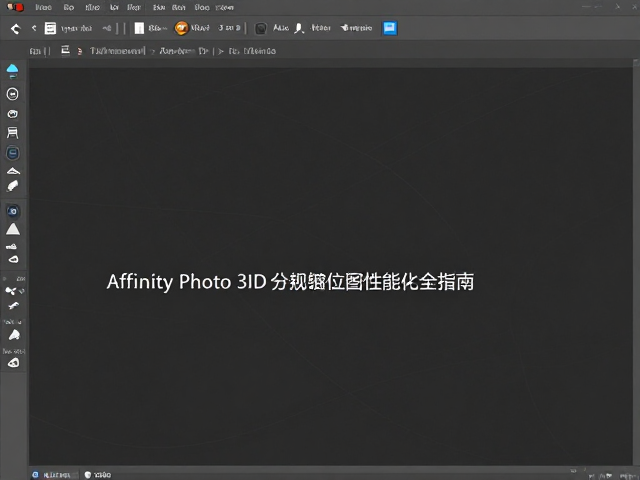Select the solid white triangle tool
This screenshot has height=480, width=640.
pos(13,229)
